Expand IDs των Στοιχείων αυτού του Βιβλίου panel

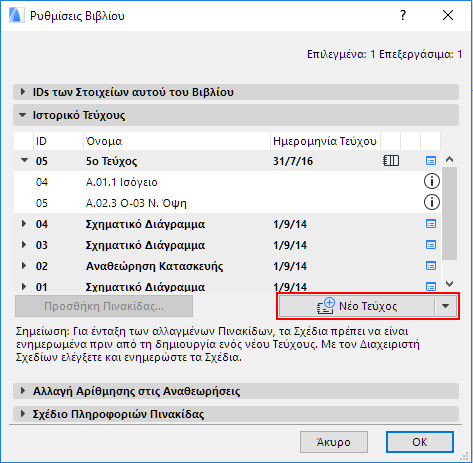point(23,92)
